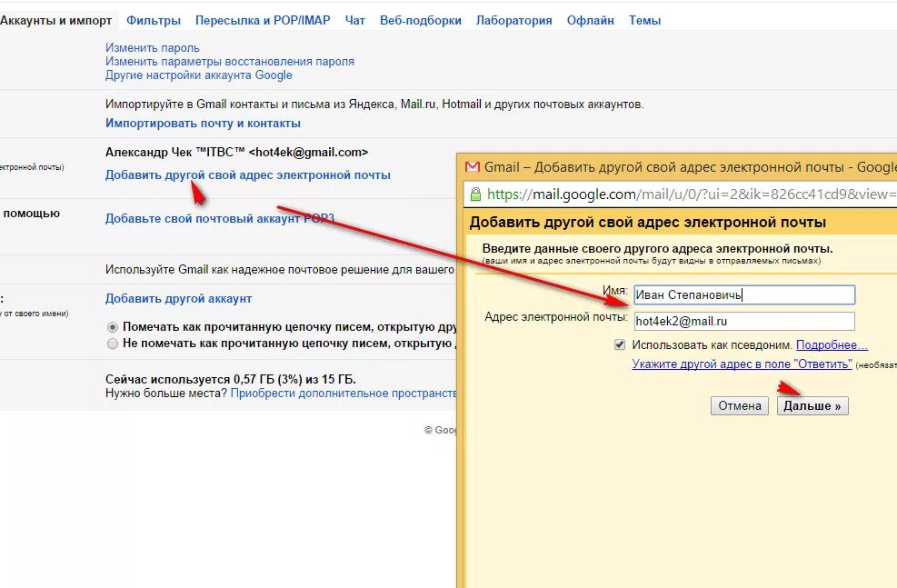This screenshot has width=897, height=588.
Task: Click the Изменить пароль link
Action: pos(152,48)
